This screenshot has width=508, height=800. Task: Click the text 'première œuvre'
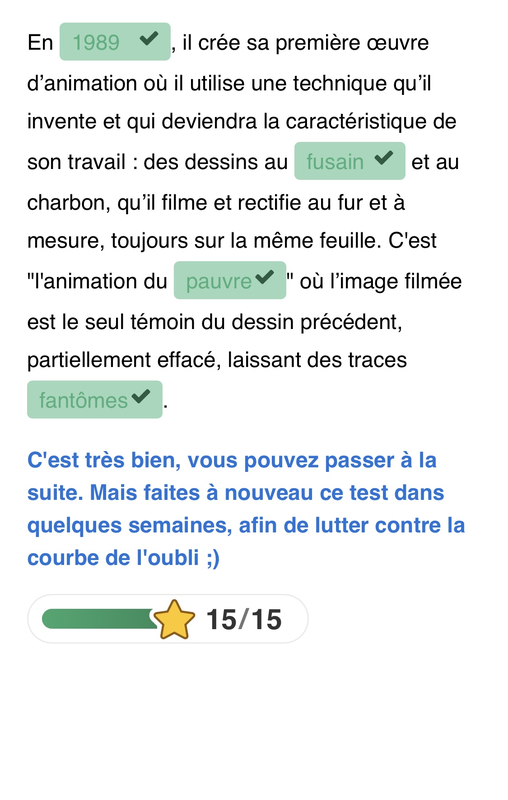[x=352, y=43]
